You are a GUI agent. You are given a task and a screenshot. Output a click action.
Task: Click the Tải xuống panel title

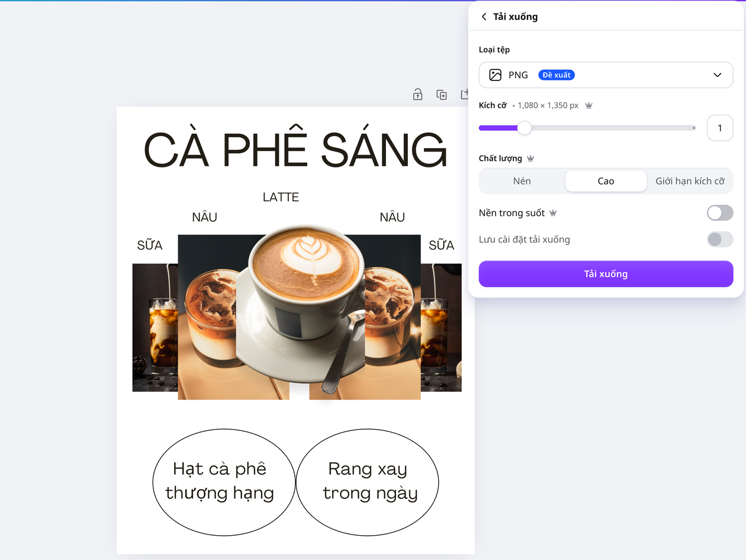click(x=516, y=17)
